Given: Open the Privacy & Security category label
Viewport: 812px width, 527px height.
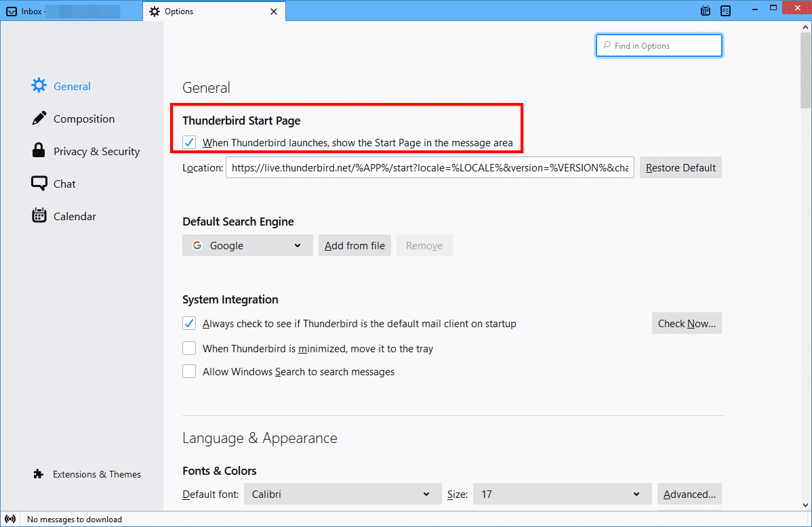Looking at the screenshot, I should pyautogui.click(x=96, y=151).
